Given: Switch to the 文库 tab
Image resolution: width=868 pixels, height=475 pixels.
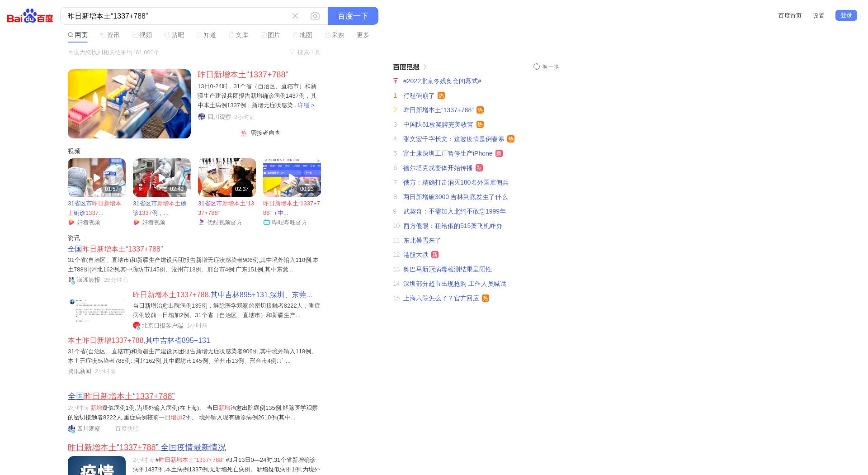Looking at the screenshot, I should 238,35.
